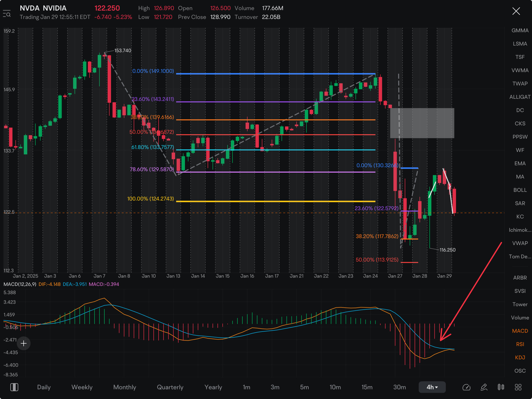Click the 153.740 high price label
The height and width of the screenshot is (399, 532).
point(123,50)
